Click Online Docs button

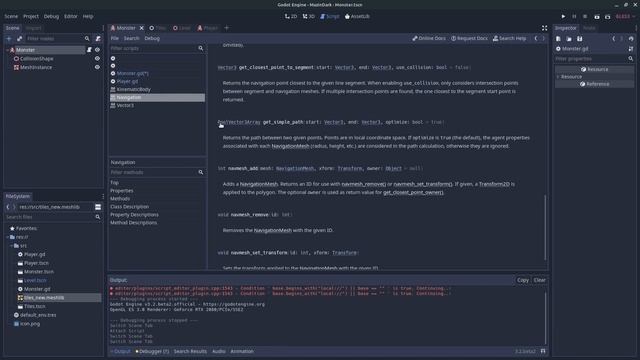tap(429, 38)
